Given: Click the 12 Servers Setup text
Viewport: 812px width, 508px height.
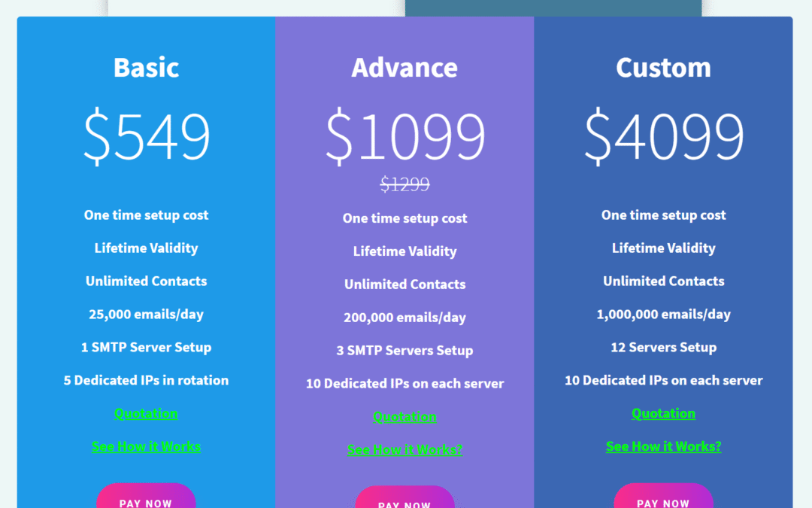Looking at the screenshot, I should [x=663, y=347].
